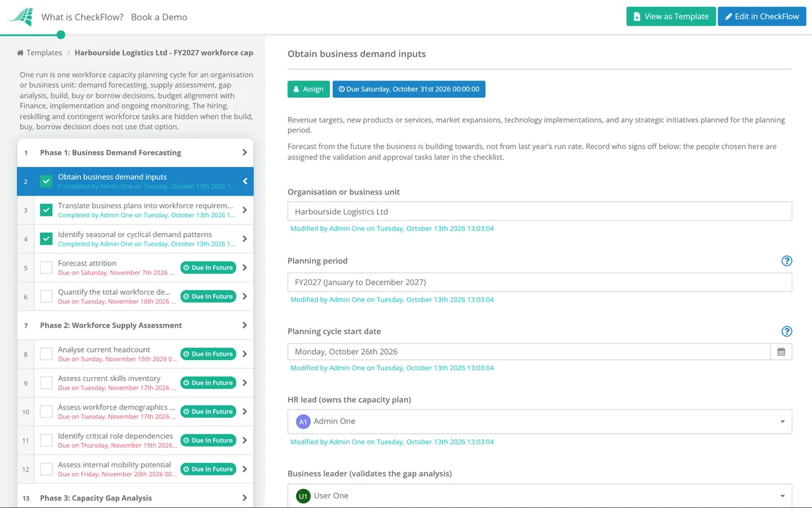Uncheck Obtain business demand inputs task
Image resolution: width=812 pixels, height=508 pixels.
46,182
